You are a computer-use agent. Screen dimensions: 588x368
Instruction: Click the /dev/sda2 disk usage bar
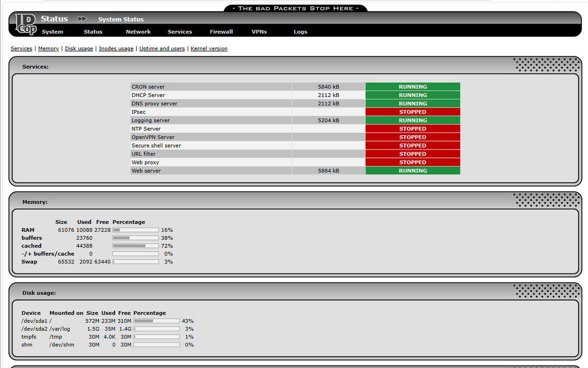(157, 329)
